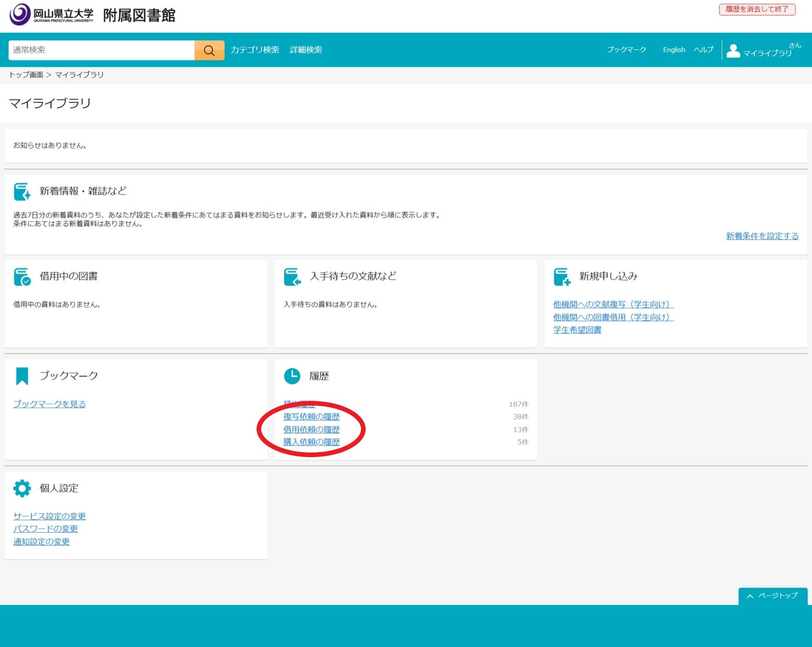Switch the language to English
Image resolution: width=812 pixels, height=647 pixels.
pos(674,50)
